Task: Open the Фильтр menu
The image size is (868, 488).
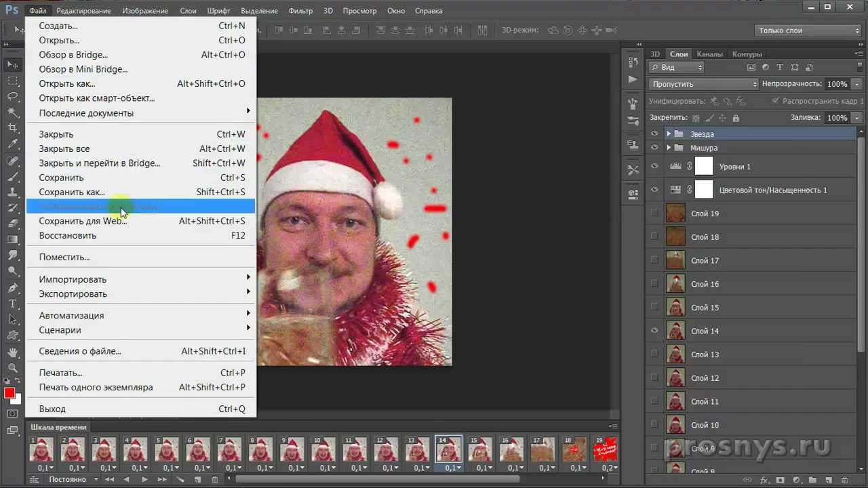Action: click(300, 11)
